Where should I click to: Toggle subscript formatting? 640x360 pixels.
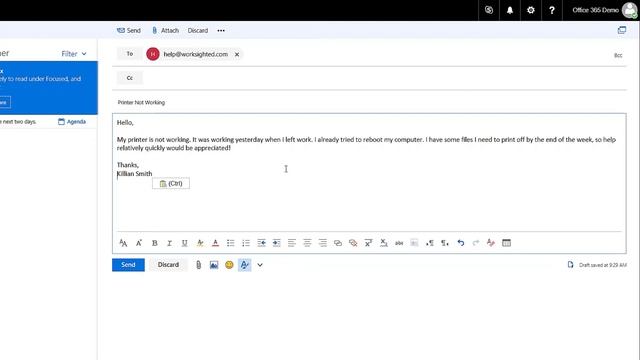[x=384, y=243]
